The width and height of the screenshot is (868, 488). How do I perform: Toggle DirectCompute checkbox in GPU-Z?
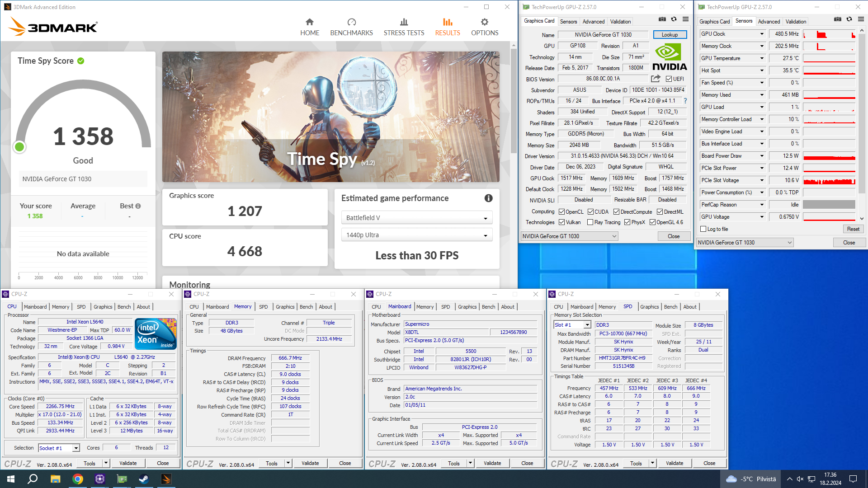coord(616,212)
